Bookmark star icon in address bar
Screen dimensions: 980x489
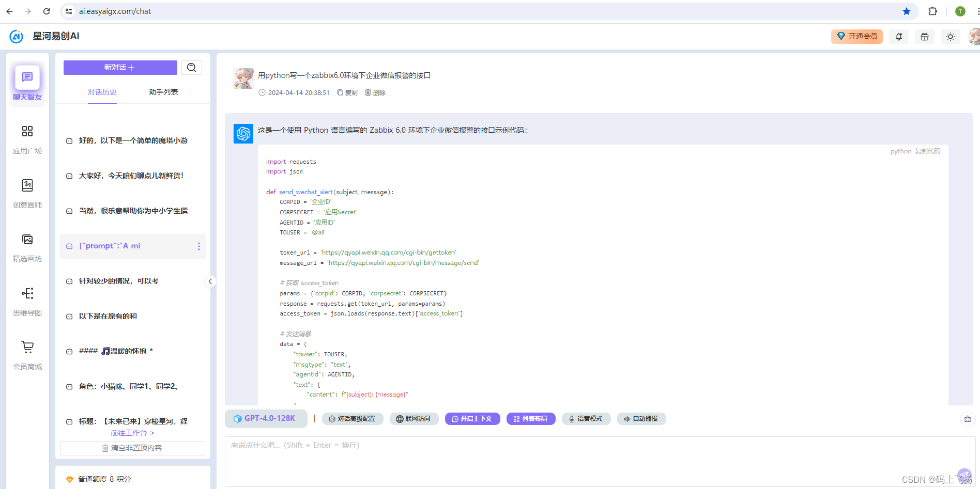(x=907, y=11)
